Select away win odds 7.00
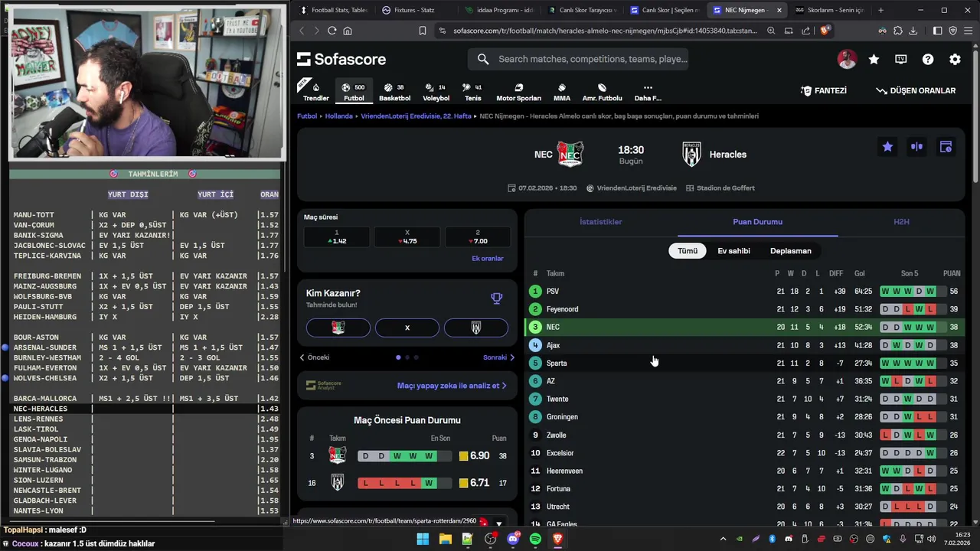The height and width of the screenshot is (551, 980). 477,236
